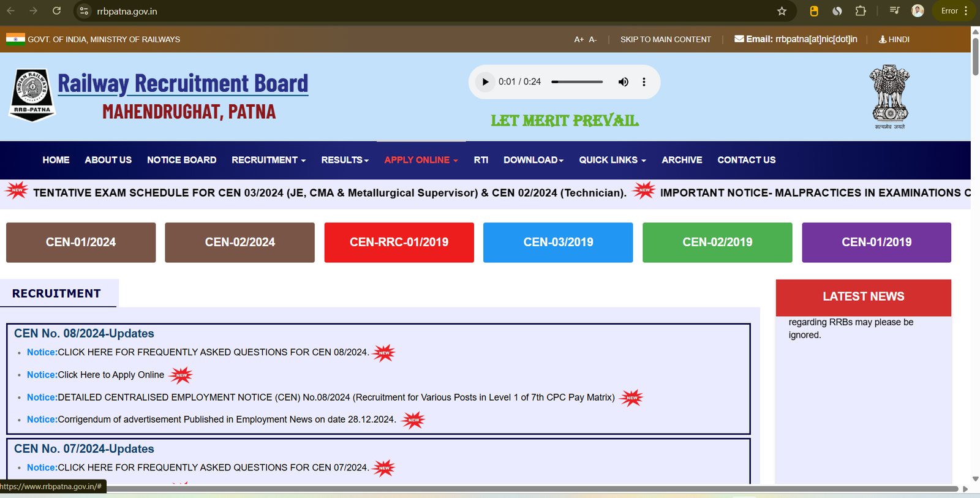Open the yellow extension icon in toolbar
The width and height of the screenshot is (980, 498).
[x=814, y=11]
